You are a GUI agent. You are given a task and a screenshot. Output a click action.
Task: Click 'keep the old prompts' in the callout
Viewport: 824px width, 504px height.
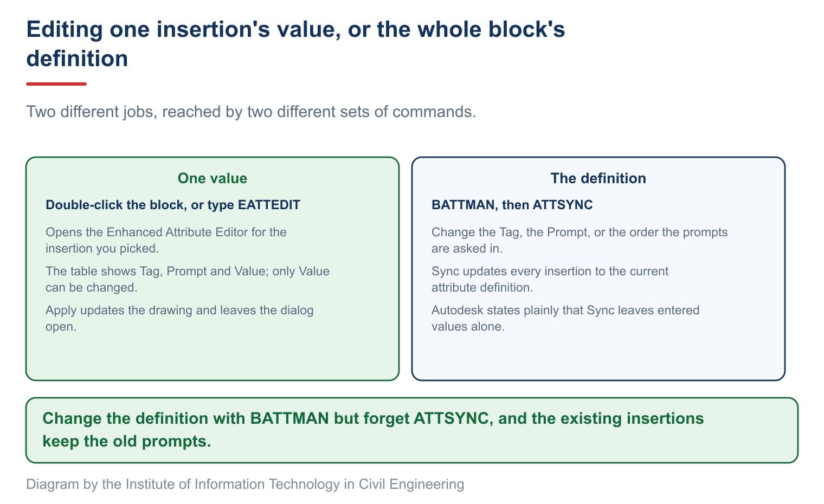coord(127,442)
